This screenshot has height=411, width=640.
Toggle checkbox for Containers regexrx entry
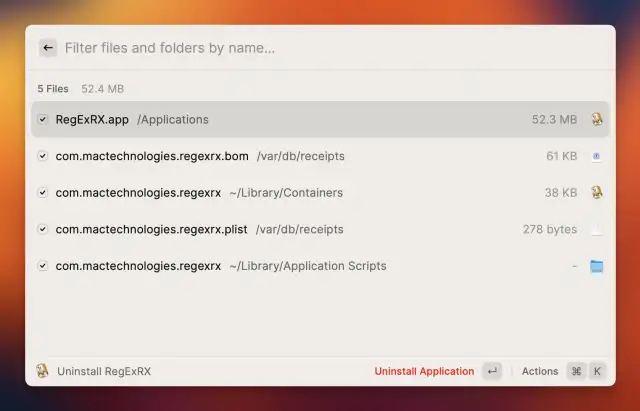(43, 193)
